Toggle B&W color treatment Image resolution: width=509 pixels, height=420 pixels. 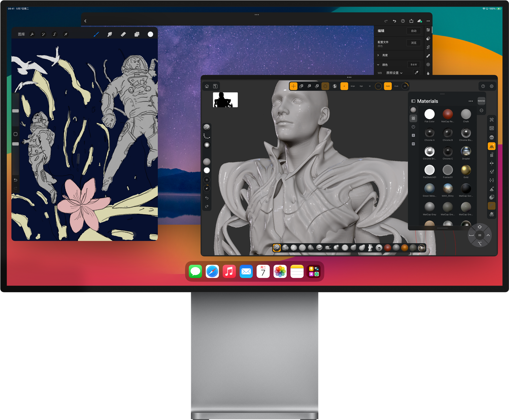pyautogui.click(x=414, y=65)
